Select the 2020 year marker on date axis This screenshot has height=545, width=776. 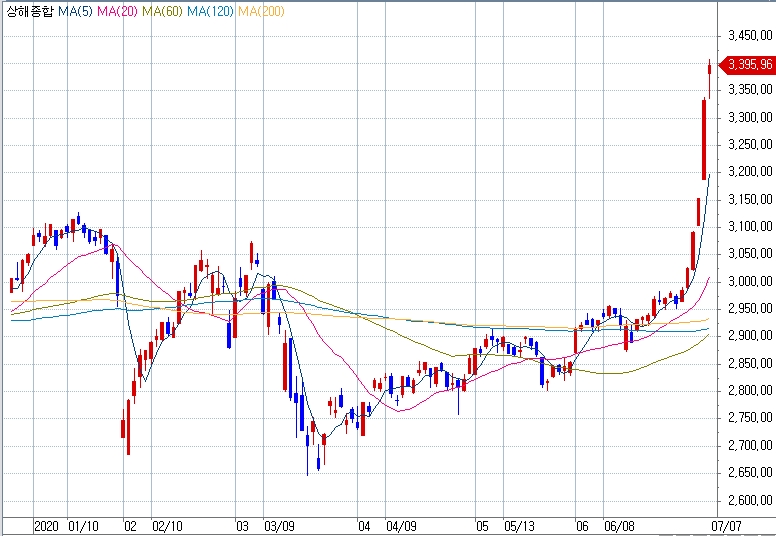coord(47,525)
